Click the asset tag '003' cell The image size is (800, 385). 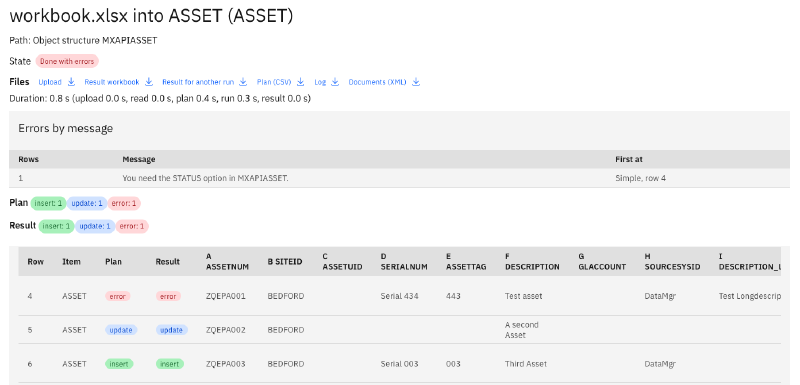[x=453, y=364]
